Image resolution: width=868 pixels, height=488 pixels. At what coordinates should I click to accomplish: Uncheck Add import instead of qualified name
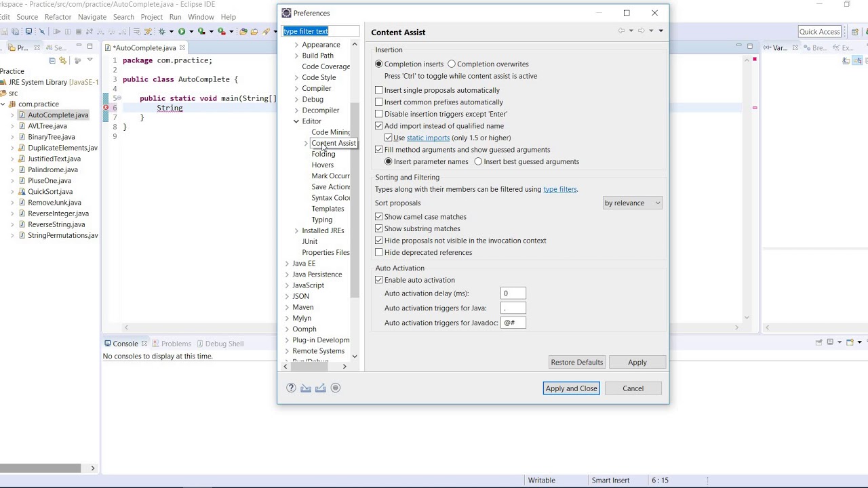click(379, 126)
